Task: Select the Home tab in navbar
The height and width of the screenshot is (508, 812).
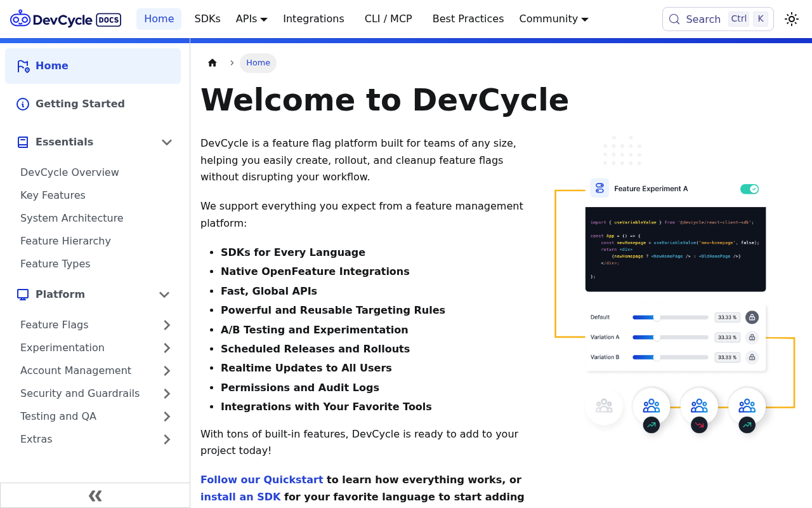Action: (159, 19)
